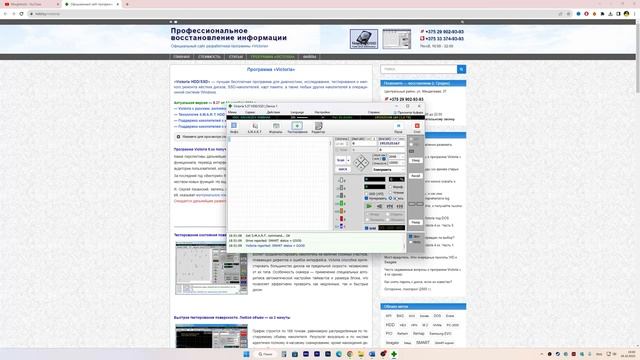Screen dimensions: 640x360
Task: Click the Sleep button in Victoria side panel
Action: 416,160
